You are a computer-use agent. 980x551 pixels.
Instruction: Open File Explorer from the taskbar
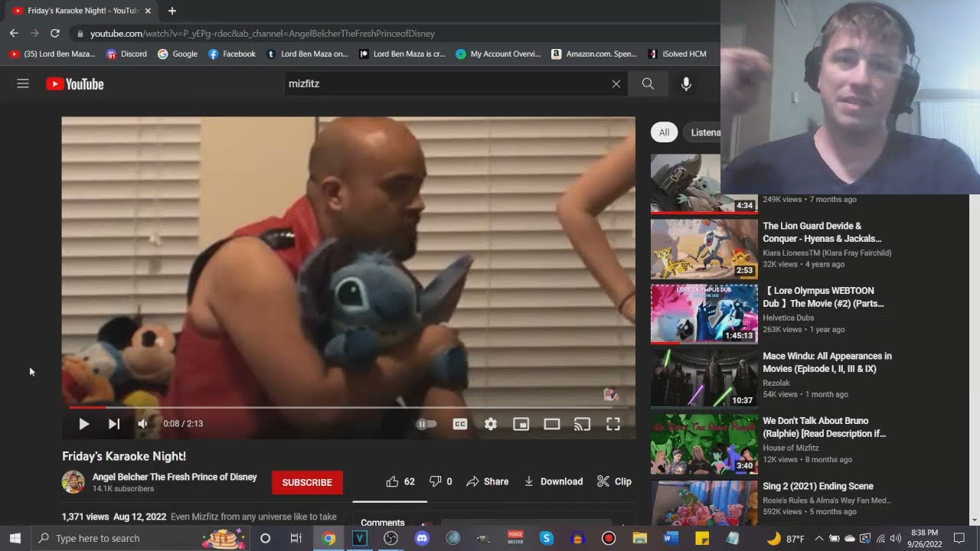(x=640, y=538)
